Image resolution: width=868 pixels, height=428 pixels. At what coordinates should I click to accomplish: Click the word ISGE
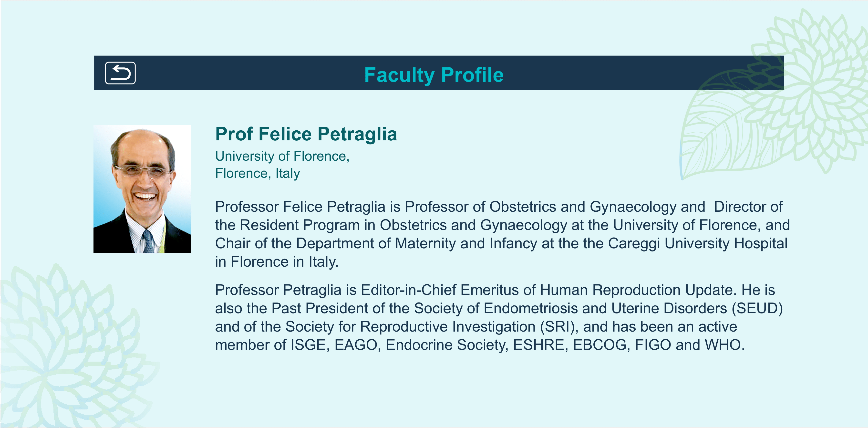tap(308, 345)
